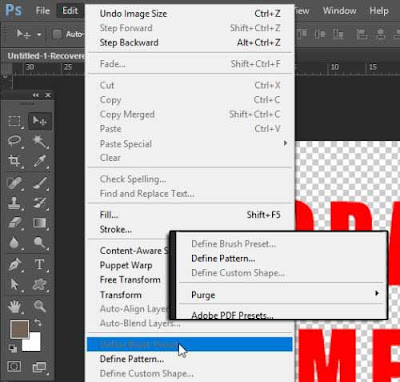Click the Ps application logo
The width and height of the screenshot is (400, 382).
(x=14, y=11)
